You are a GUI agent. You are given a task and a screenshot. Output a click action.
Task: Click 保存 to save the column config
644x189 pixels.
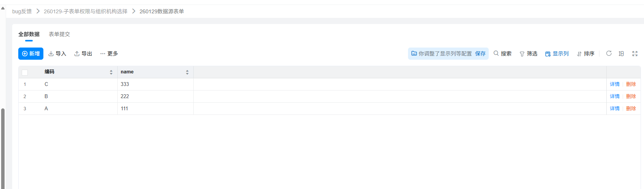(480, 54)
